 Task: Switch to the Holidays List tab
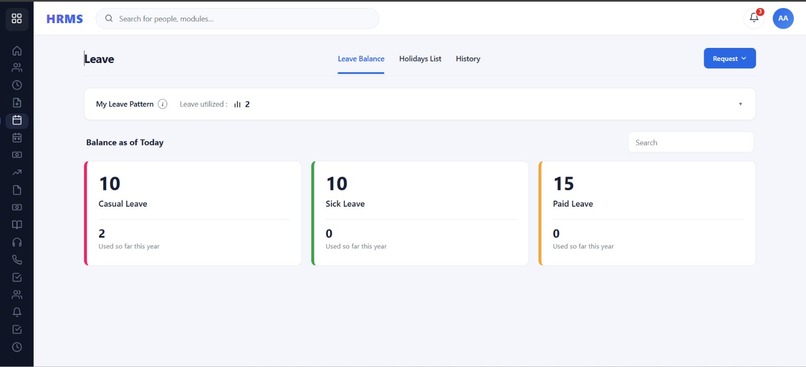tap(420, 59)
